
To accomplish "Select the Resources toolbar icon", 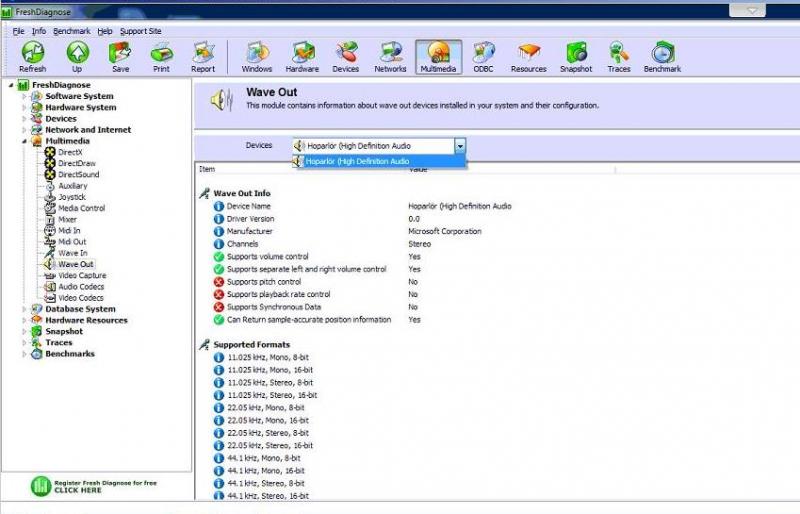I will click(x=528, y=56).
